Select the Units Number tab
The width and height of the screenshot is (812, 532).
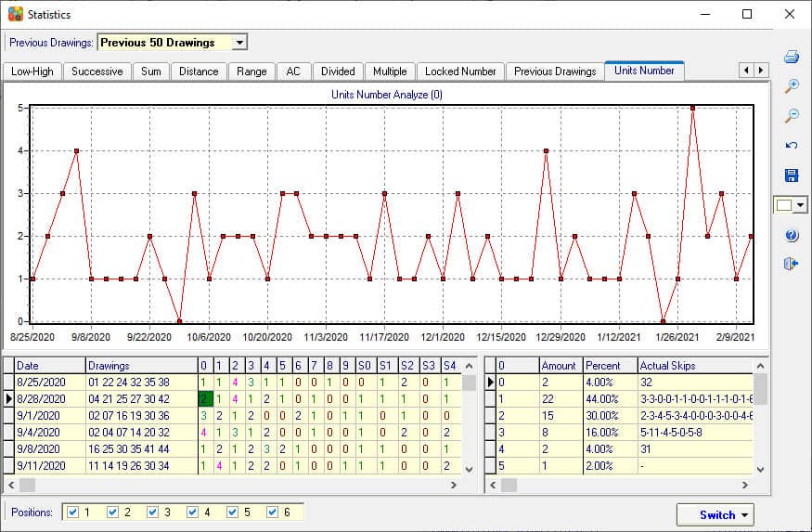pos(644,71)
